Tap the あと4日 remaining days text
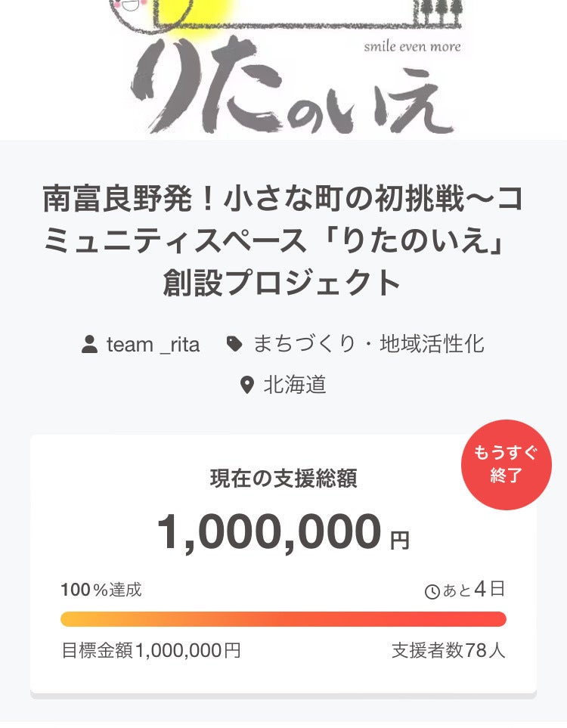Viewport: 567px width, 728px height. [473, 590]
